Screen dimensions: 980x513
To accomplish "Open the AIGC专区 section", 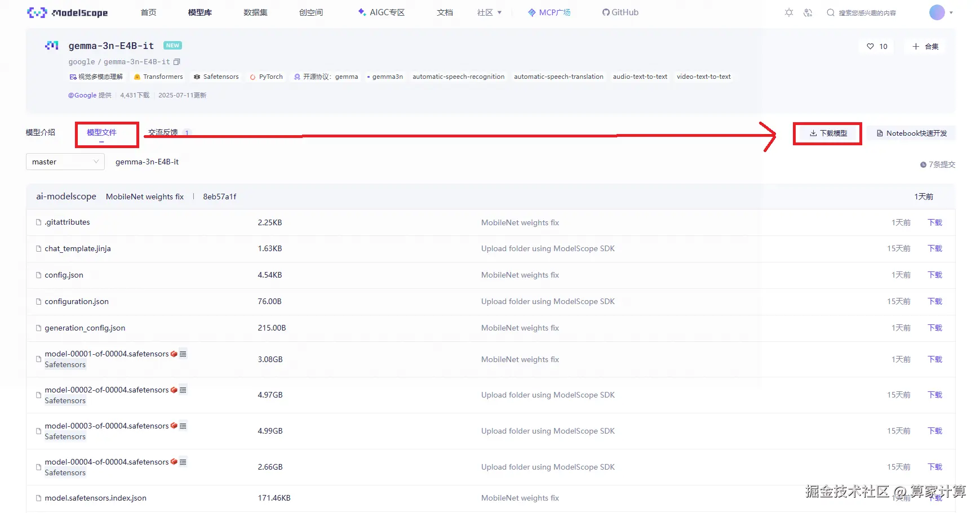I will [382, 12].
